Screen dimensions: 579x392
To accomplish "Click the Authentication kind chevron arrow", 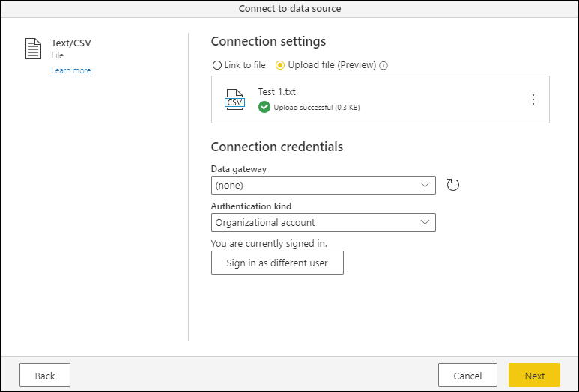I will (425, 222).
